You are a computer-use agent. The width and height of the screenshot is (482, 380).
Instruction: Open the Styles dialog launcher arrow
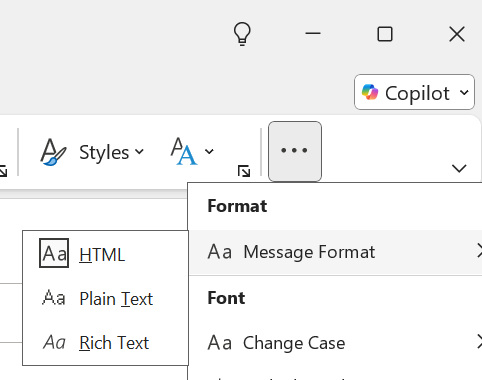244,171
